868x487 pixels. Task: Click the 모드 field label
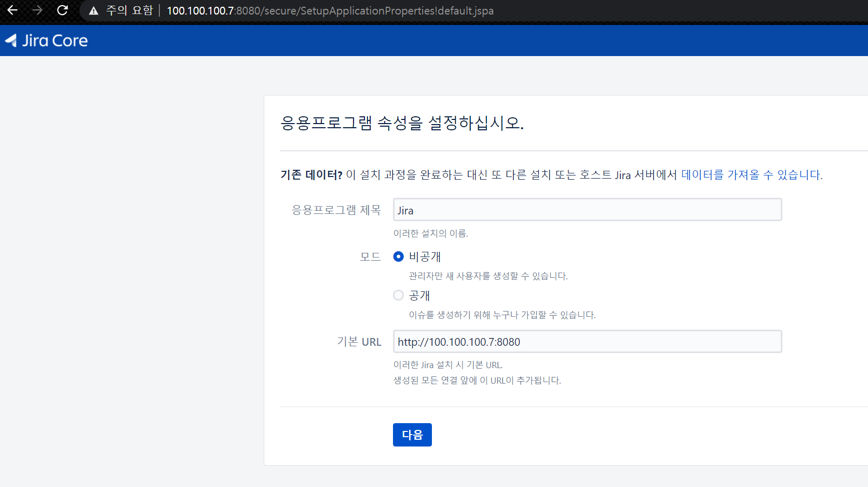click(371, 256)
